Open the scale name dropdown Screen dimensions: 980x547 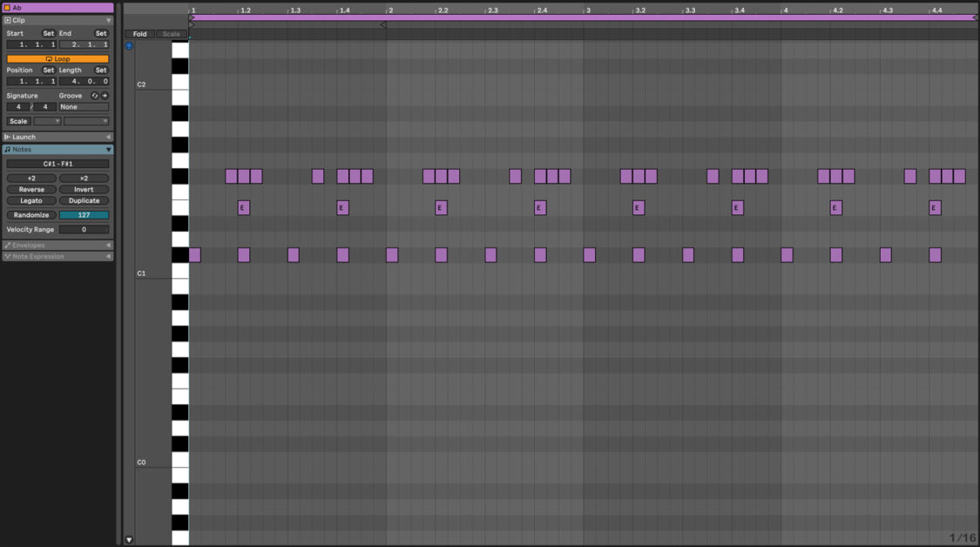pyautogui.click(x=84, y=121)
